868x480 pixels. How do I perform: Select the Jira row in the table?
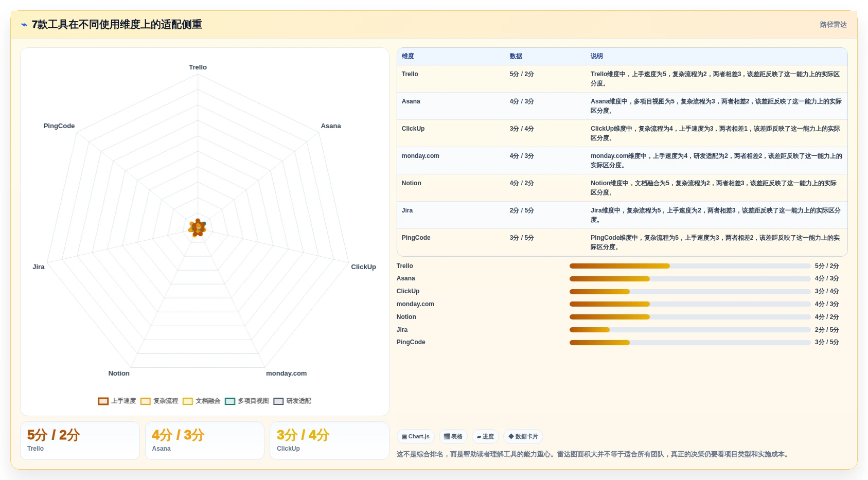coord(622,215)
